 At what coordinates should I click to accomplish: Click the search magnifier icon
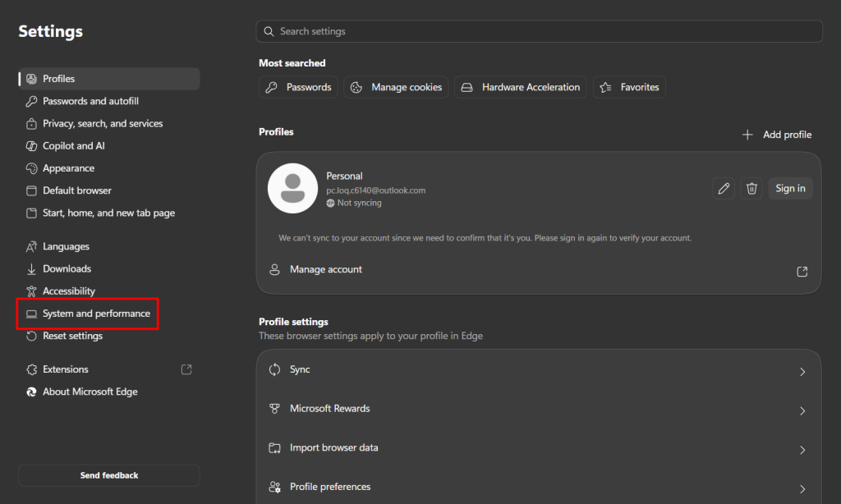(x=269, y=32)
